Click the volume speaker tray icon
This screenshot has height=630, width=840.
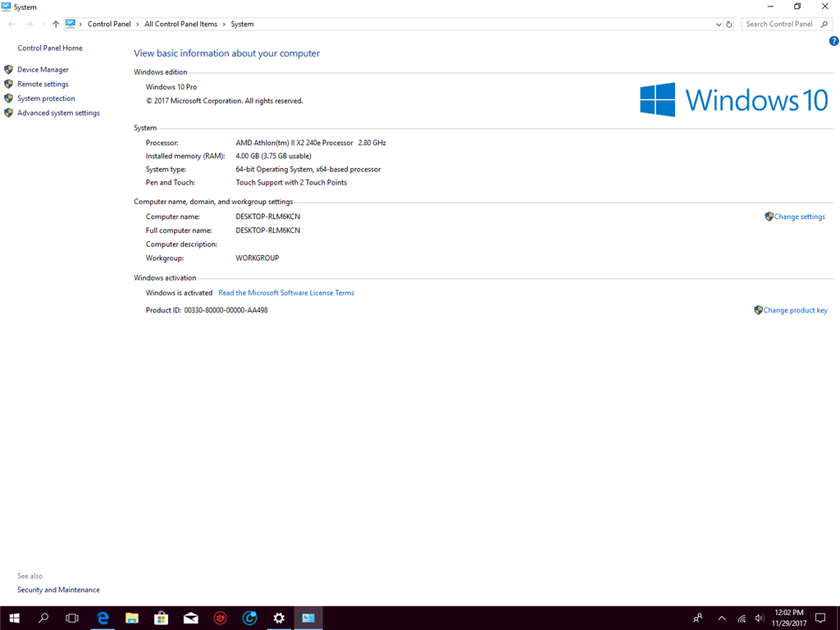(x=759, y=619)
